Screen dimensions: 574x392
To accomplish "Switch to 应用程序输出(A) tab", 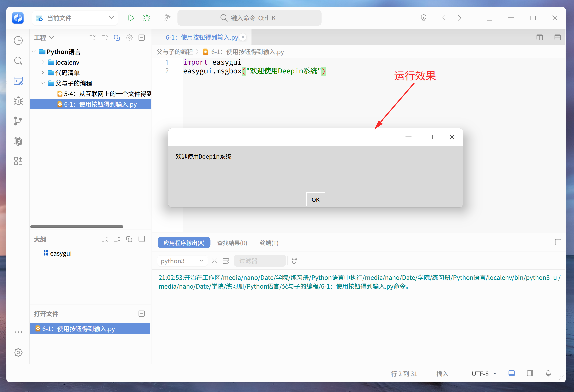I will [x=184, y=243].
